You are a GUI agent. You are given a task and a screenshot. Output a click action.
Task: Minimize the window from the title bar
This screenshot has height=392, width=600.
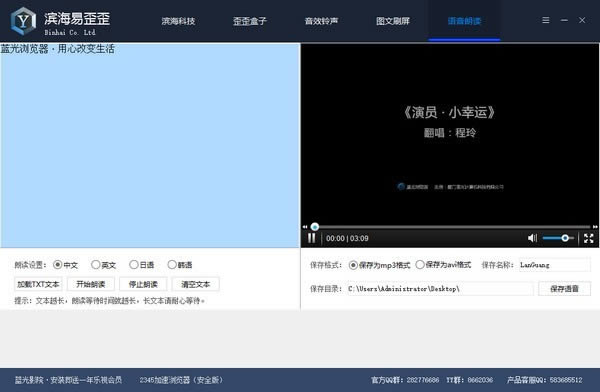tap(564, 20)
